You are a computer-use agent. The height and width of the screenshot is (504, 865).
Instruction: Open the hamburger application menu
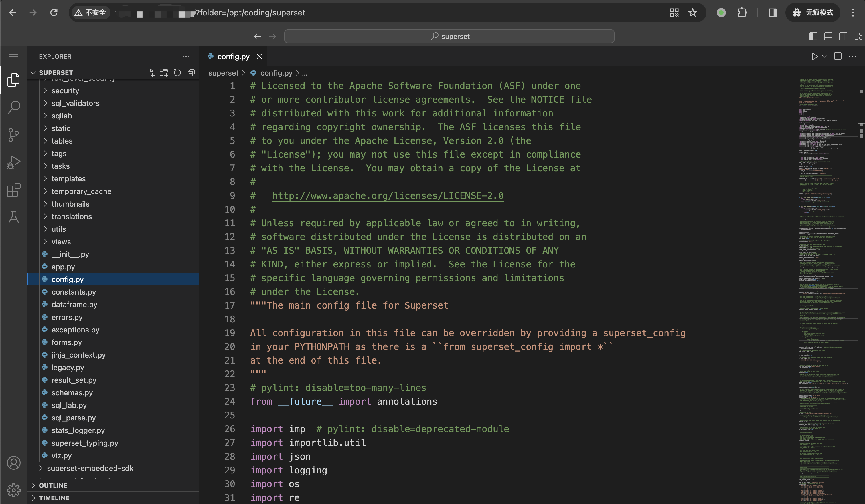point(14,57)
